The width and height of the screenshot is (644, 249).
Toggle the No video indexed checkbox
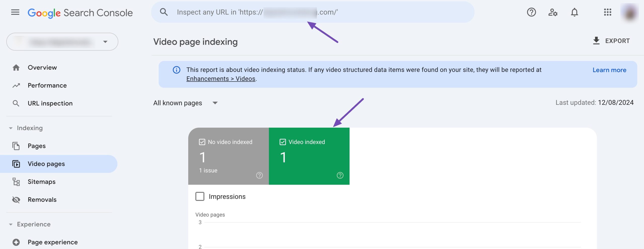coord(202,142)
